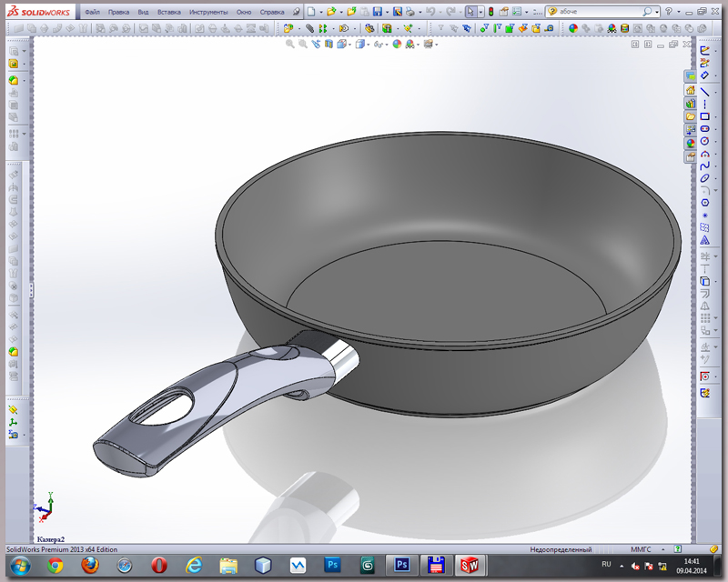
Task: Click the Mate paperclip icon
Action: (309, 29)
